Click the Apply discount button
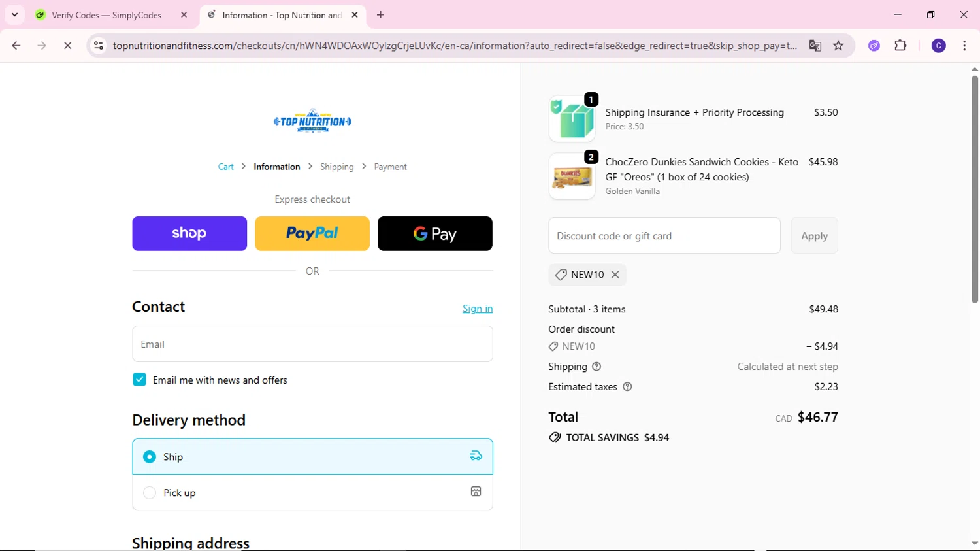This screenshot has width=980, height=551. pyautogui.click(x=814, y=235)
